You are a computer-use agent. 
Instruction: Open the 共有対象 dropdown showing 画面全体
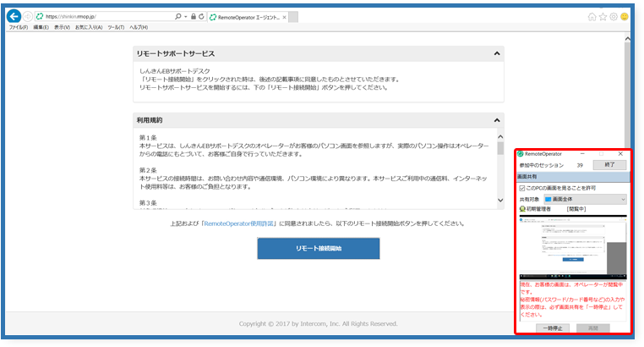[586, 199]
